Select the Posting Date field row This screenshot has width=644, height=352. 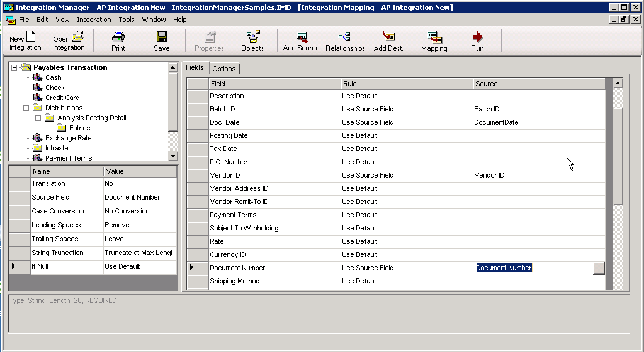point(274,135)
